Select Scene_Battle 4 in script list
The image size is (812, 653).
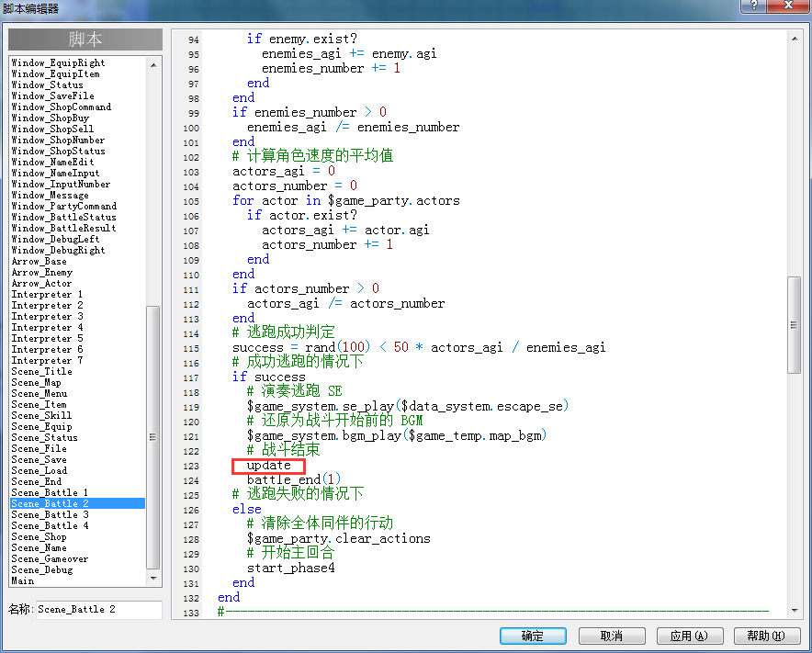click(x=50, y=525)
